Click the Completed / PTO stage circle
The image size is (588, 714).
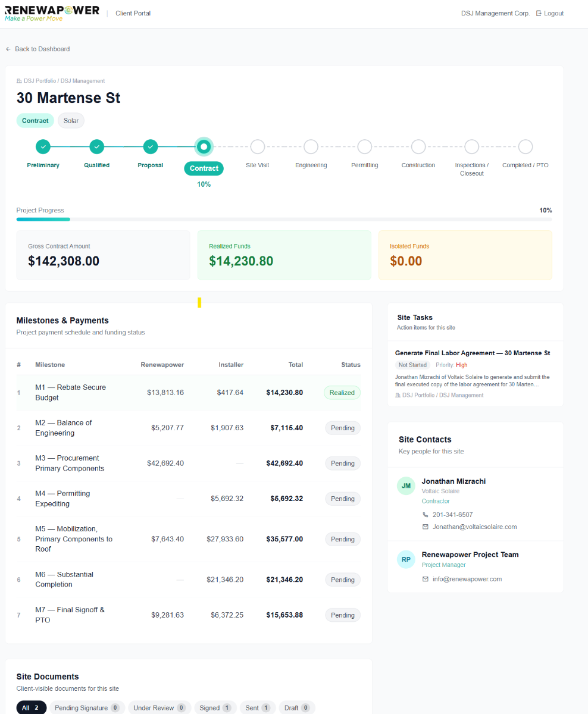pyautogui.click(x=525, y=146)
